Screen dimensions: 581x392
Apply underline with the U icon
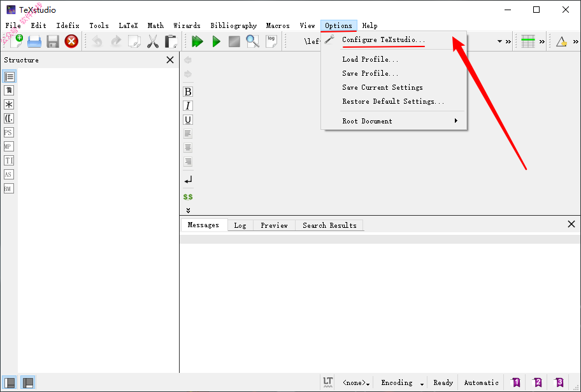click(x=188, y=120)
